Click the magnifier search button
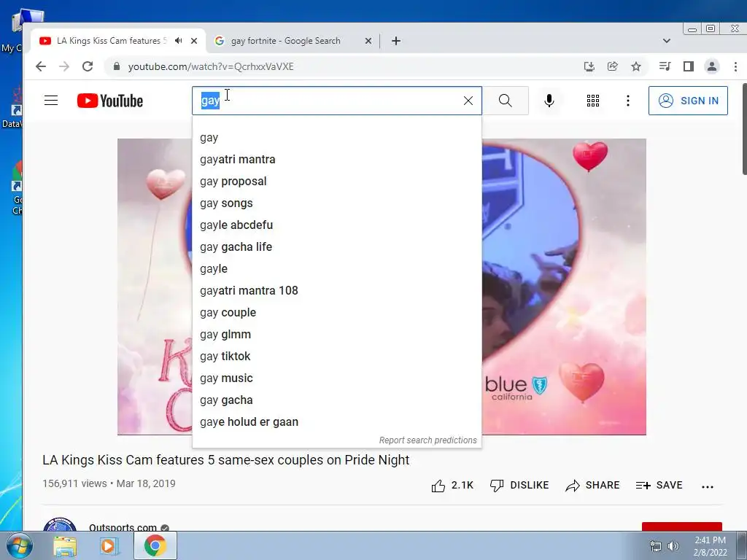The image size is (747, 560). [506, 101]
